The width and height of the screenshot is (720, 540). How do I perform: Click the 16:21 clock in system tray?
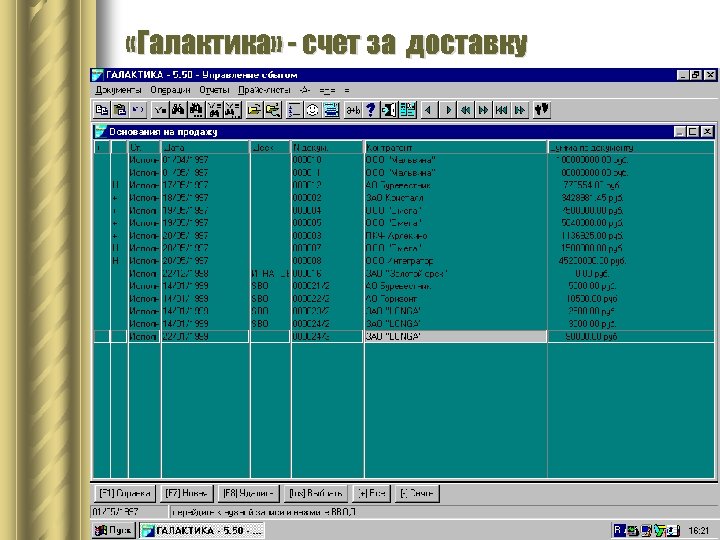coord(698,531)
